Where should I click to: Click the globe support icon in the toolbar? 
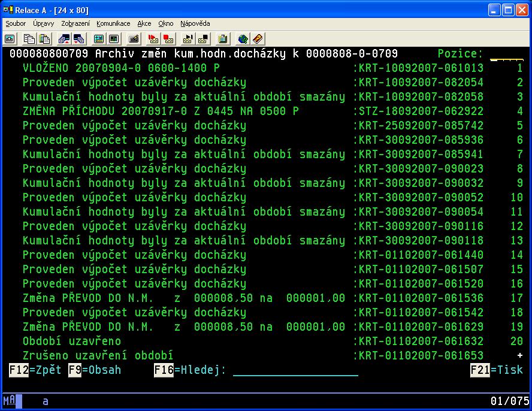(243, 39)
